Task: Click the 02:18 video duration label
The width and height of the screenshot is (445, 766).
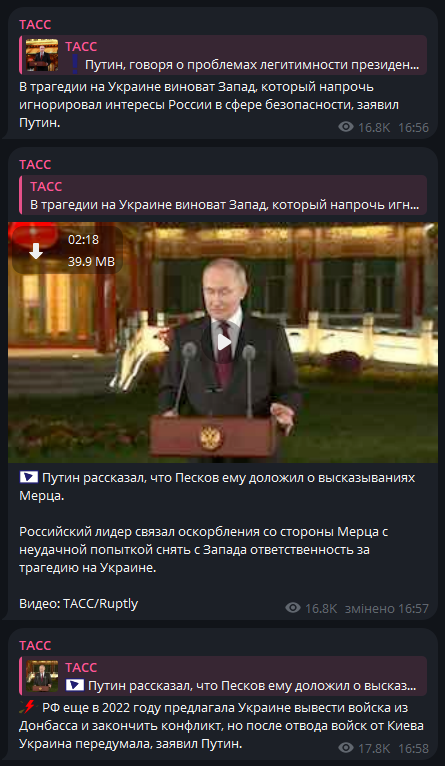Action: coord(83,239)
